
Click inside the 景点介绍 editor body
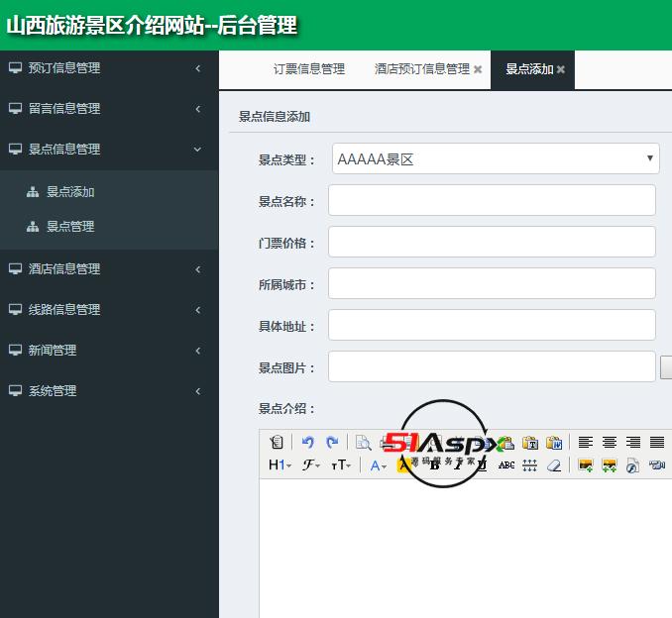point(466,549)
